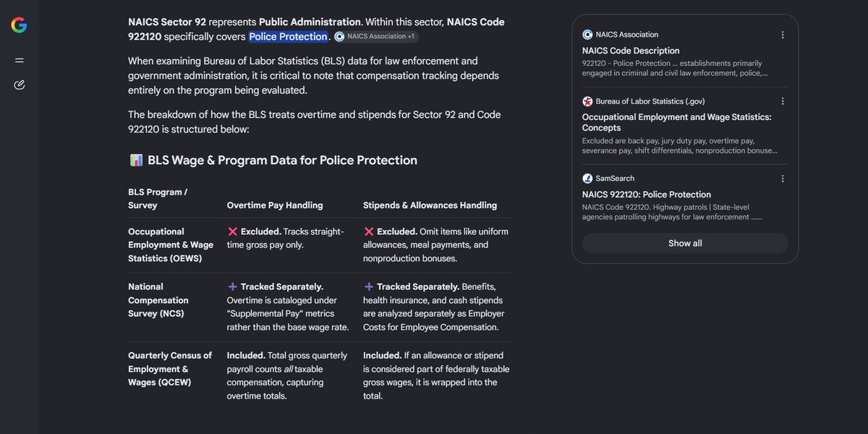The height and width of the screenshot is (434, 868).
Task: Click the bar chart emoji beside the BLS heading
Action: [x=135, y=160]
